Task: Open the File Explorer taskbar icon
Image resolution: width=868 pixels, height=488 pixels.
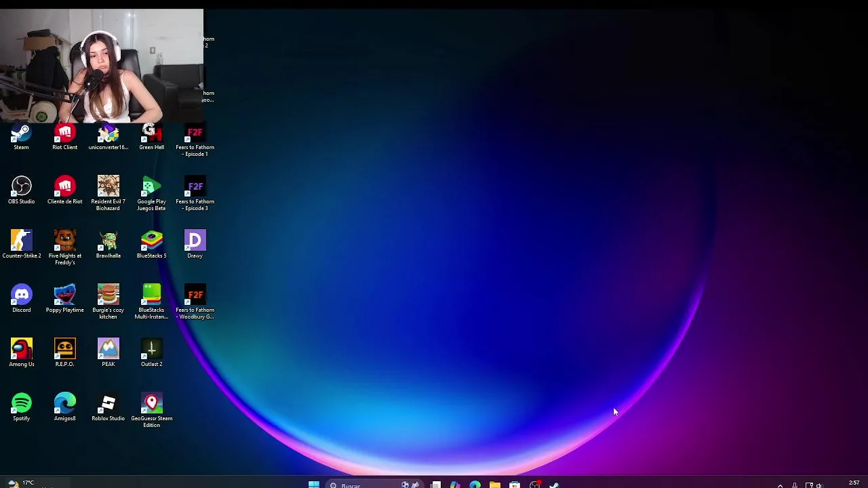Action: (495, 485)
